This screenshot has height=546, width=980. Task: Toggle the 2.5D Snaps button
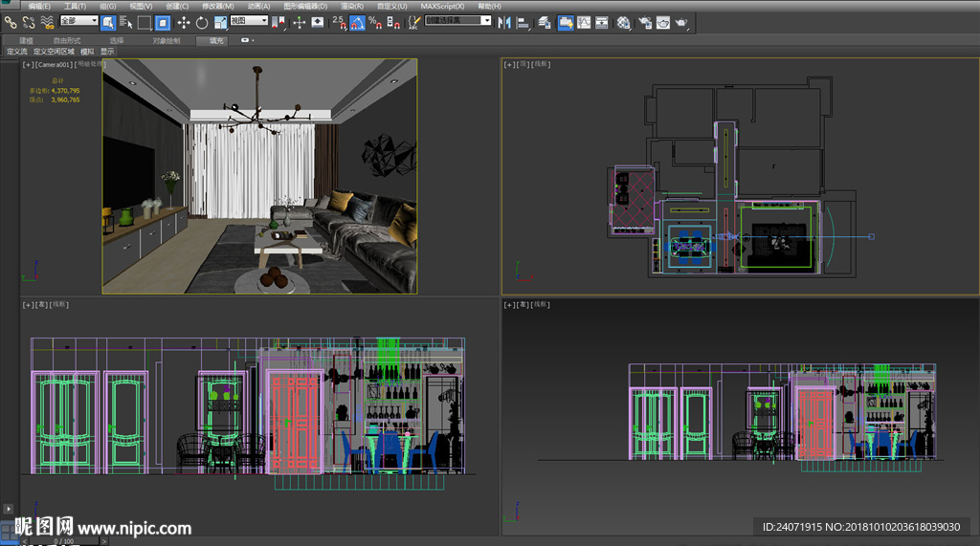click(339, 22)
